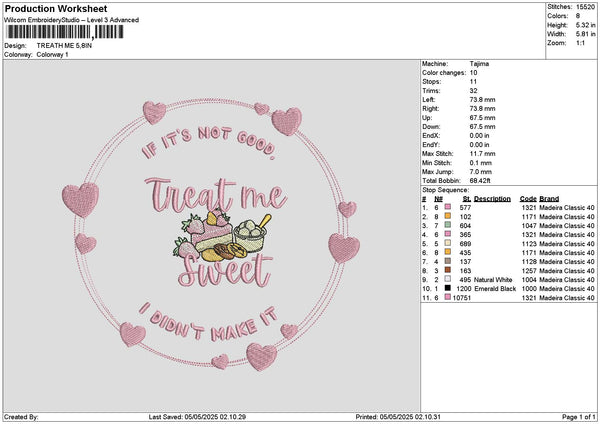Click the 'Natural White' description text
The height and width of the screenshot is (424, 600).
(x=493, y=280)
